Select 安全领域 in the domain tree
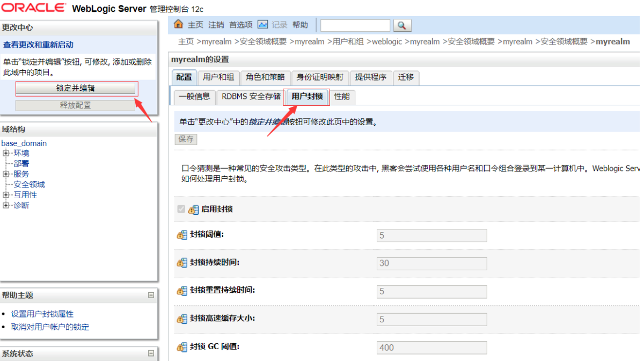Screen dimensions: 644x361 [x=29, y=184]
